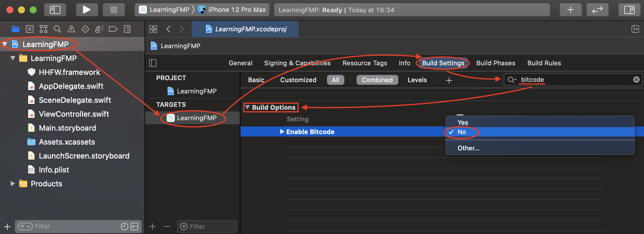Toggle source-control status filter

coord(134,226)
